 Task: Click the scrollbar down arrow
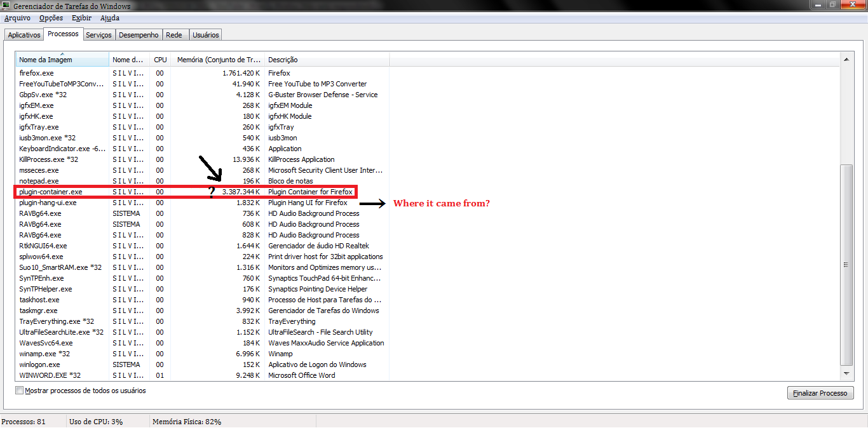click(x=845, y=374)
